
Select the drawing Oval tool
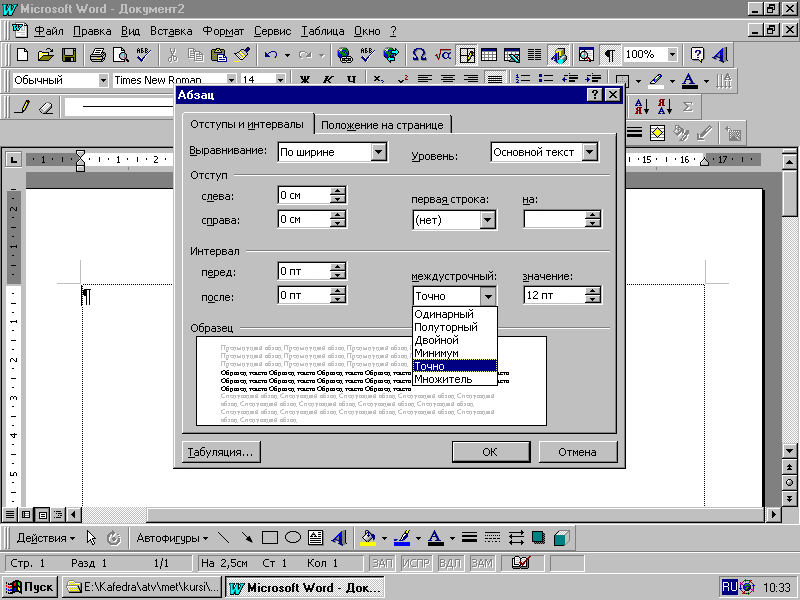point(293,538)
